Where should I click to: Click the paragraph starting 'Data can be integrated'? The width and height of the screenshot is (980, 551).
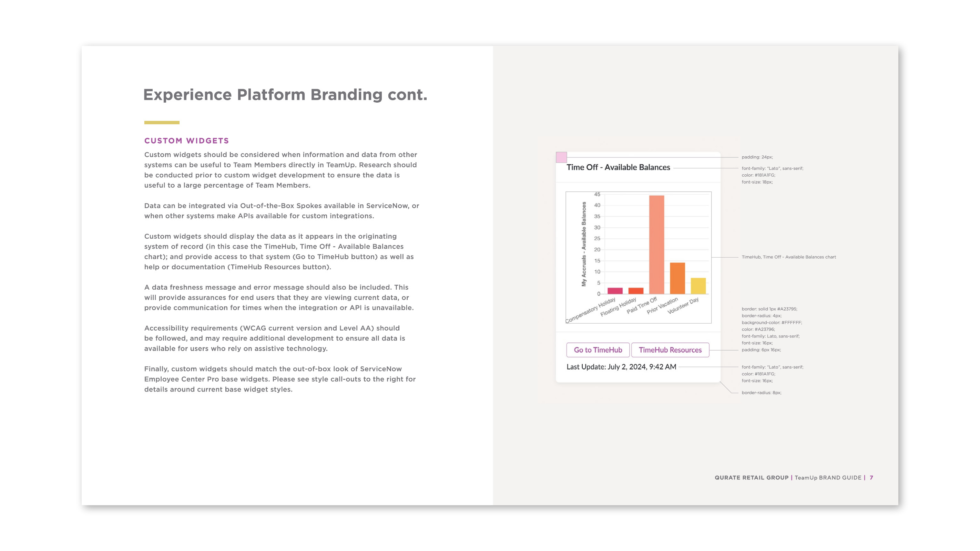(x=282, y=211)
